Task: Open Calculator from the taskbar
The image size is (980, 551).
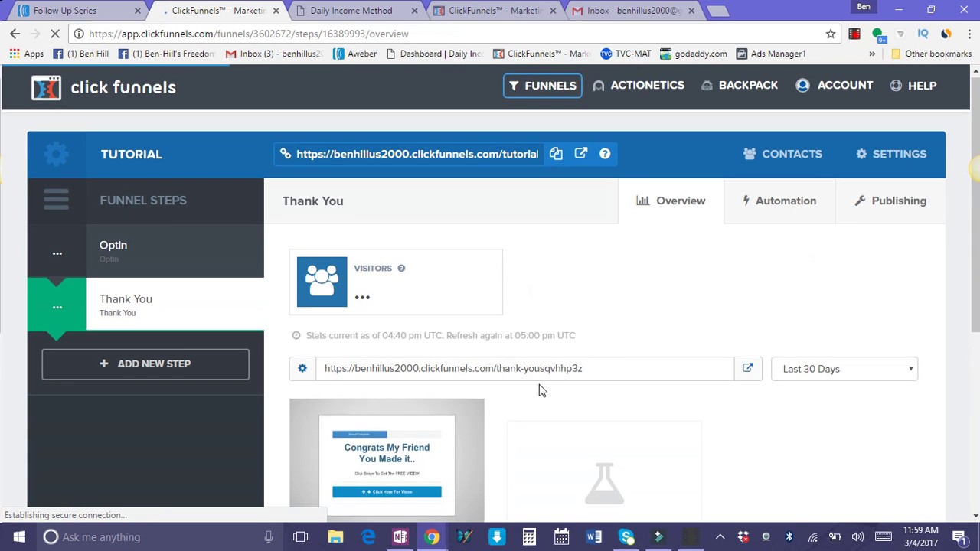Action: (529, 536)
